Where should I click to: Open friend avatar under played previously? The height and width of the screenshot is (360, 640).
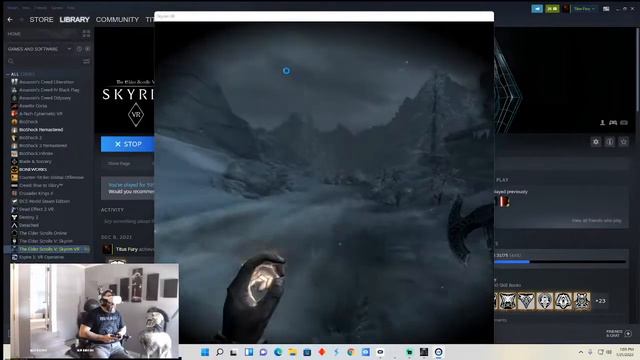point(503,202)
